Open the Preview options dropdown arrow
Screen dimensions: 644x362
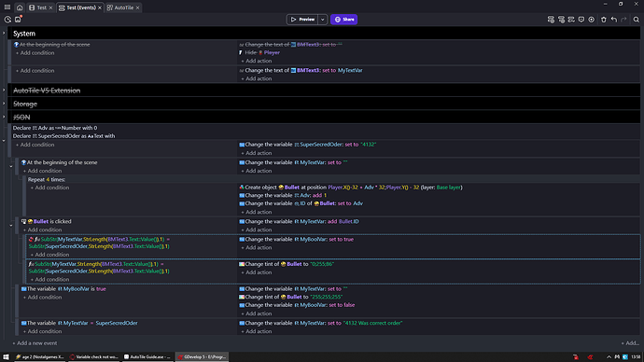coord(322,20)
